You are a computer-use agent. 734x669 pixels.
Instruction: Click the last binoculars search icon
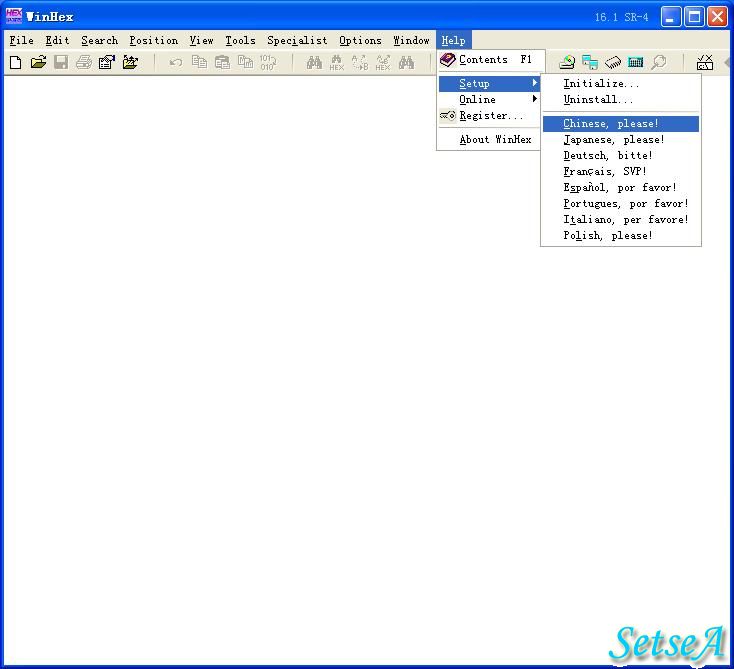click(406, 62)
